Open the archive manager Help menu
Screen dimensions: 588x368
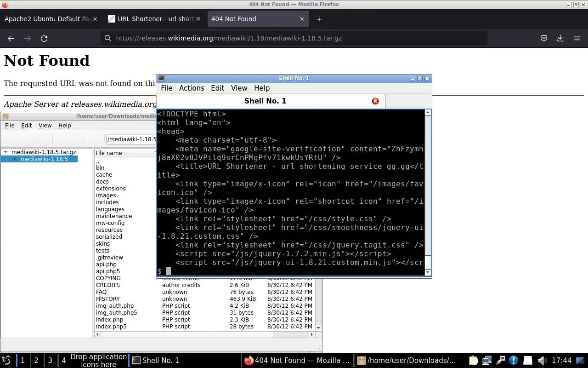[64, 125]
